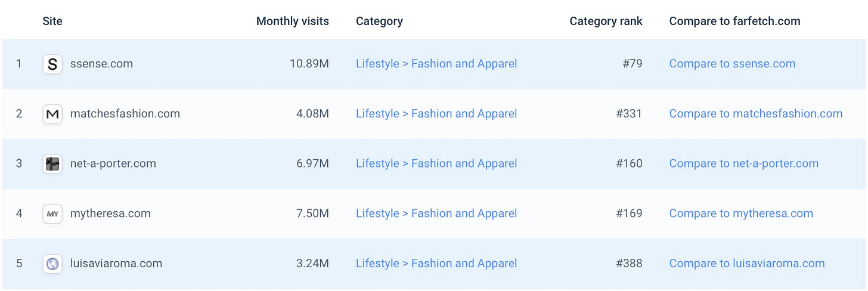Click the 6.97M monthly visits value

tap(312, 163)
